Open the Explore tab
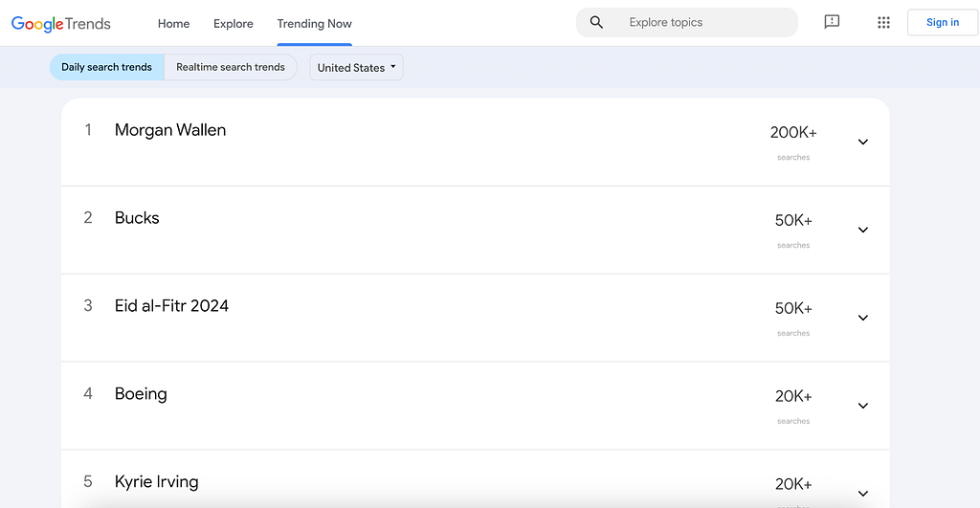Image resolution: width=980 pixels, height=508 pixels. 234,24
